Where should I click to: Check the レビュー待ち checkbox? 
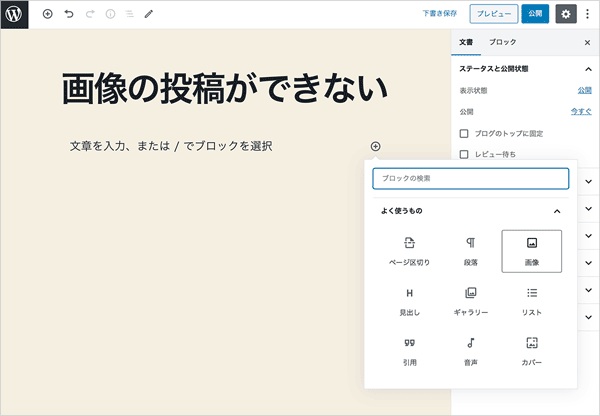pyautogui.click(x=464, y=154)
